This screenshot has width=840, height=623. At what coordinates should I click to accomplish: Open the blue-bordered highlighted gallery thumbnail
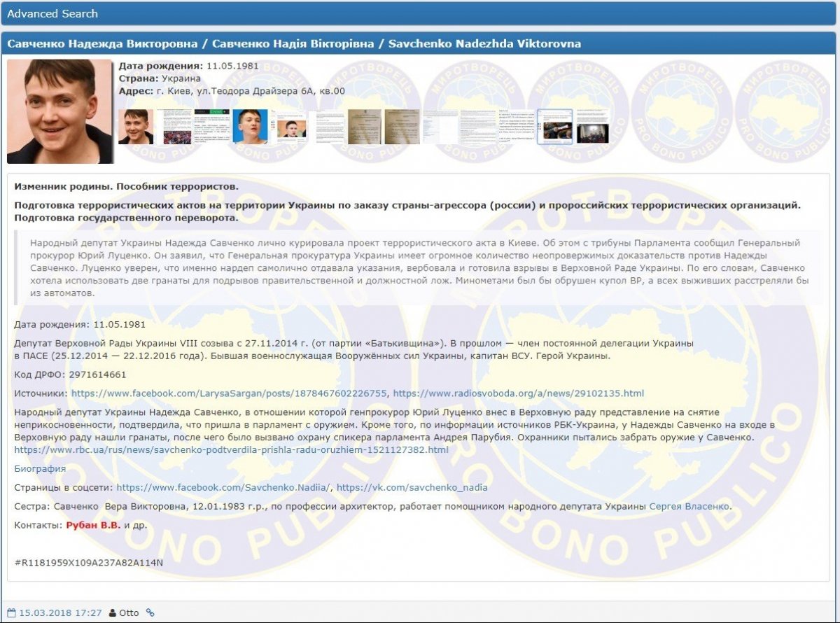pos(555,127)
